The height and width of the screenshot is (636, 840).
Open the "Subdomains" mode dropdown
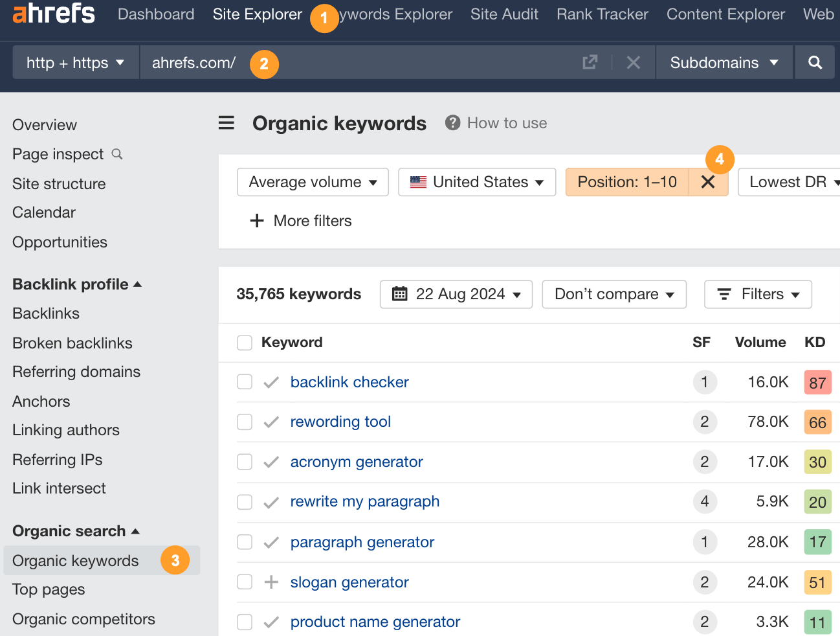pyautogui.click(x=724, y=62)
